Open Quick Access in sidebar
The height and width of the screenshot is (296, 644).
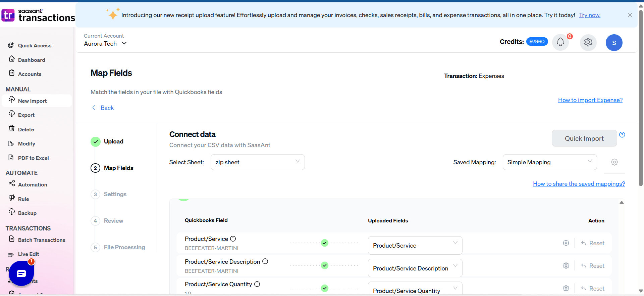(x=35, y=45)
